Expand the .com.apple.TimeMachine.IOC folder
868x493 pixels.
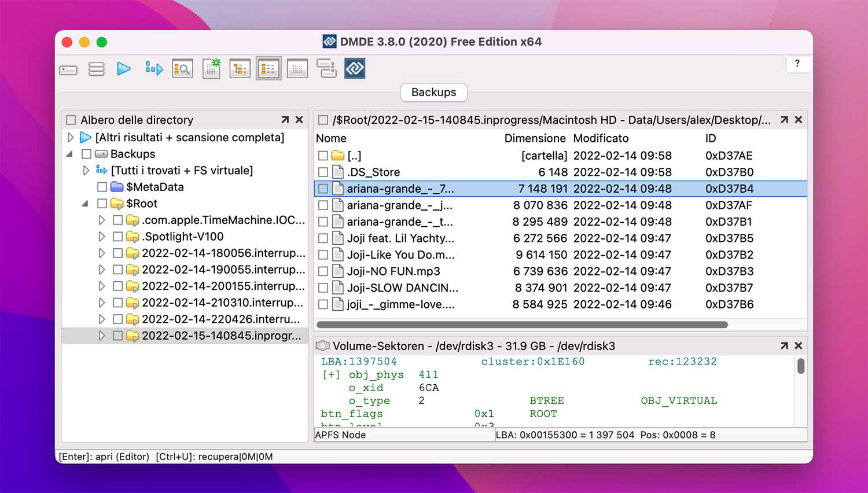coord(102,220)
